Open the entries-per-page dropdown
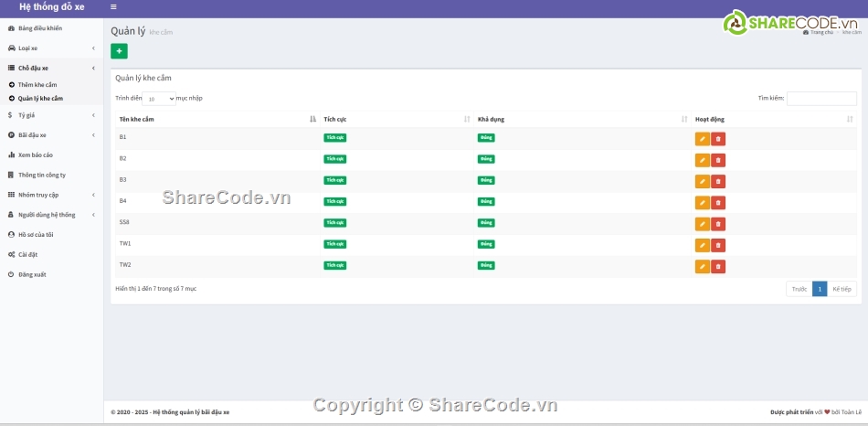 (x=159, y=99)
